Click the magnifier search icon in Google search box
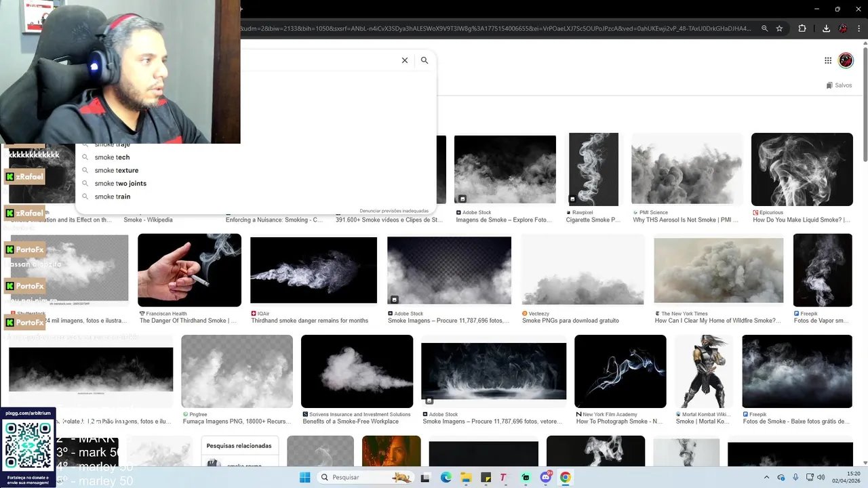This screenshot has width=868, height=488. 425,60
